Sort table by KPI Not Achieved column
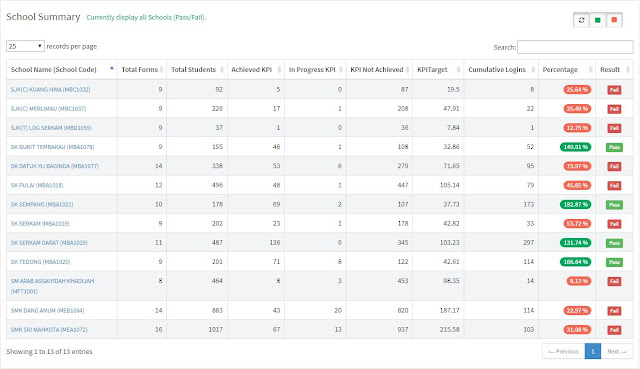640x369 pixels. tap(380, 69)
